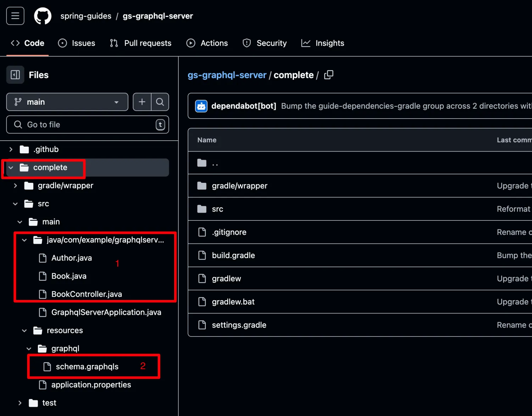Open the main branch selector dropdown
532x416 pixels.
tap(67, 102)
